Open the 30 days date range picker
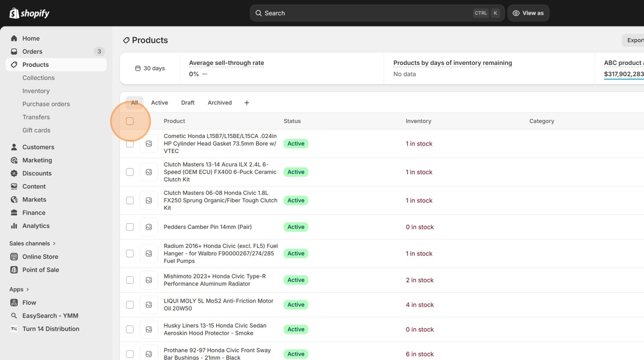The height and width of the screenshot is (360, 644). pyautogui.click(x=150, y=68)
